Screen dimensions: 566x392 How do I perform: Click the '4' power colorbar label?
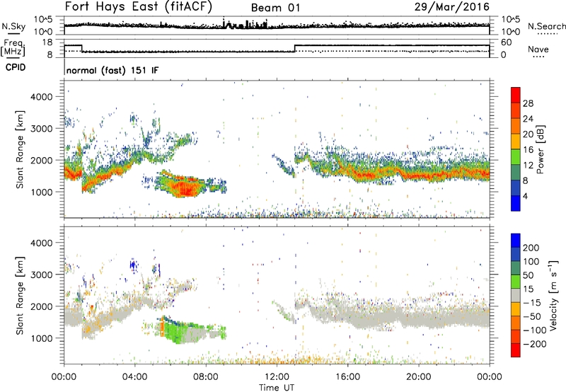click(x=526, y=196)
